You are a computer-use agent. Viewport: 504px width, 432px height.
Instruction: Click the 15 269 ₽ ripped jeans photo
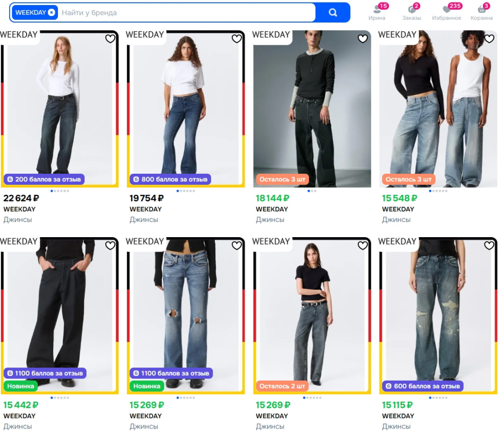point(186,316)
